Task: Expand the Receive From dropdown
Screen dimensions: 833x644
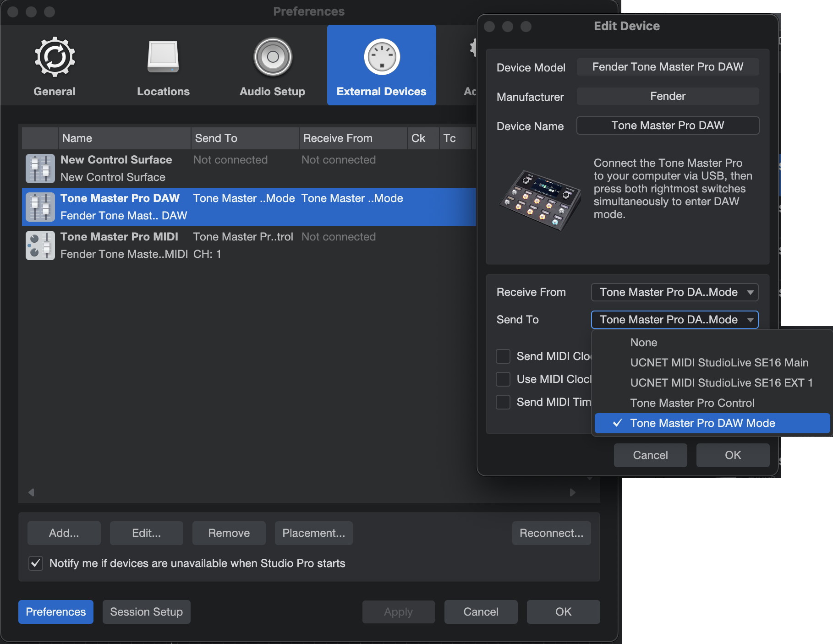Action: click(674, 292)
